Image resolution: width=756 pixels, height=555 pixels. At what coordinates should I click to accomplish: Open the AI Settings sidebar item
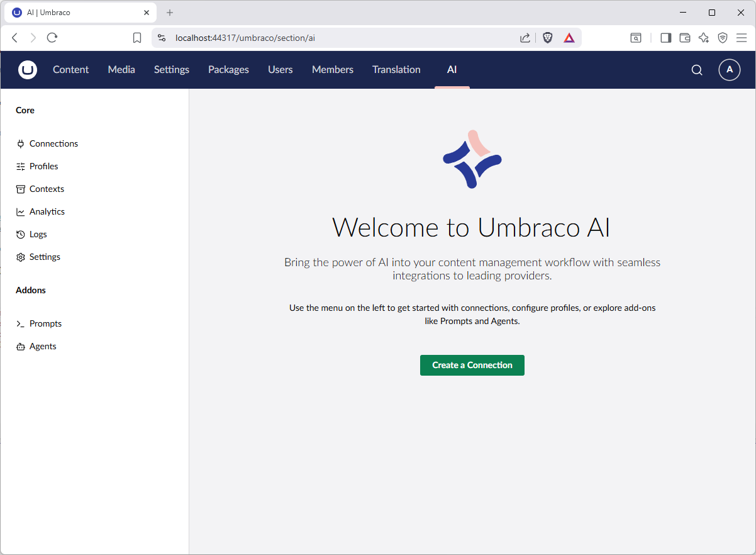click(x=45, y=257)
